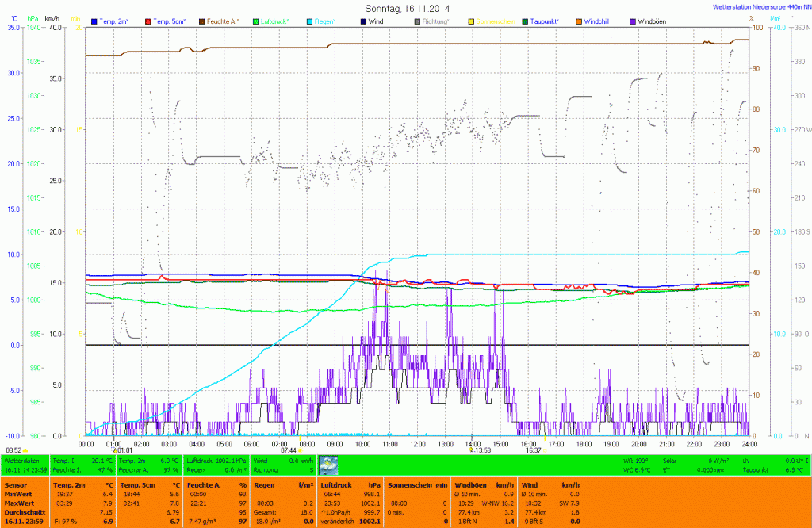Image resolution: width=812 pixels, height=528 pixels.
Task: Select the gray Richtung legend marker
Action: (418, 20)
